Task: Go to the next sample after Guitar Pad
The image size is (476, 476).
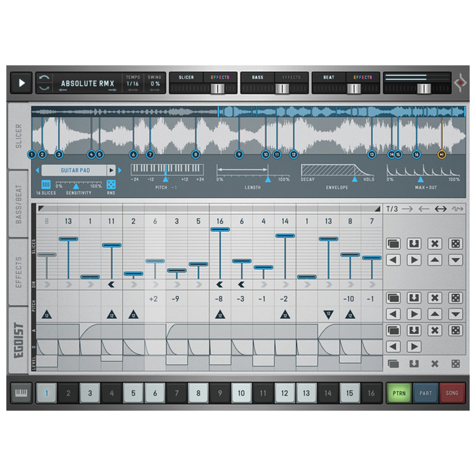Action: click(x=120, y=170)
